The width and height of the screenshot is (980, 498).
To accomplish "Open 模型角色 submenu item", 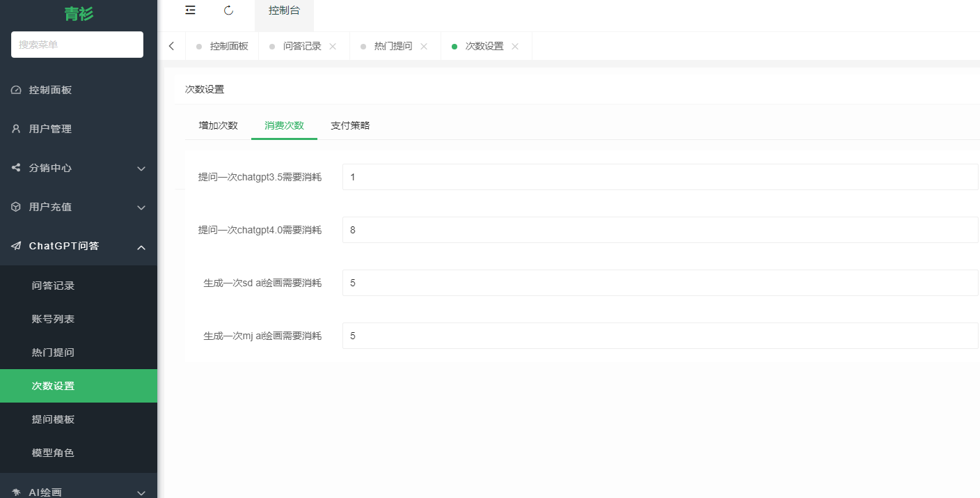I will pos(79,453).
